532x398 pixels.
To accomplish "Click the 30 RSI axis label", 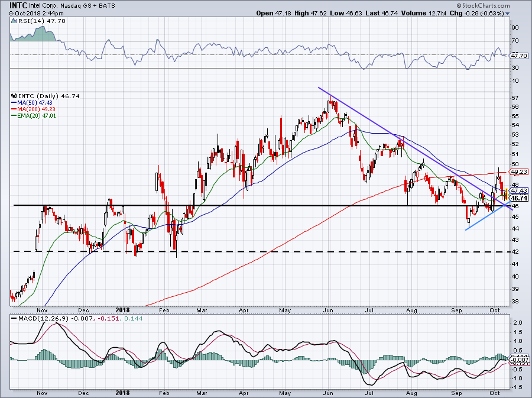I will pos(515,68).
